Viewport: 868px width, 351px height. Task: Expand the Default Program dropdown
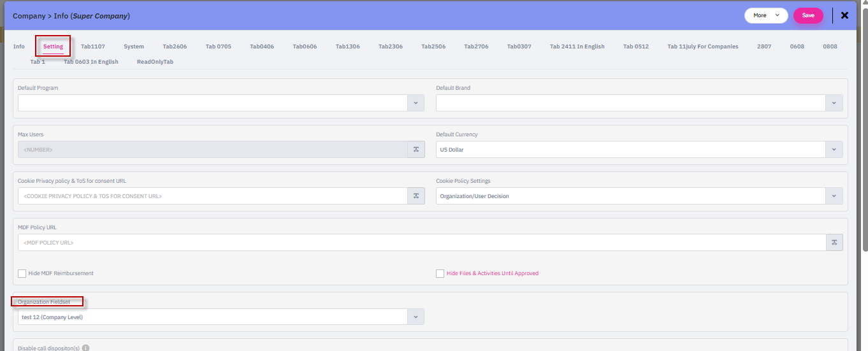416,103
